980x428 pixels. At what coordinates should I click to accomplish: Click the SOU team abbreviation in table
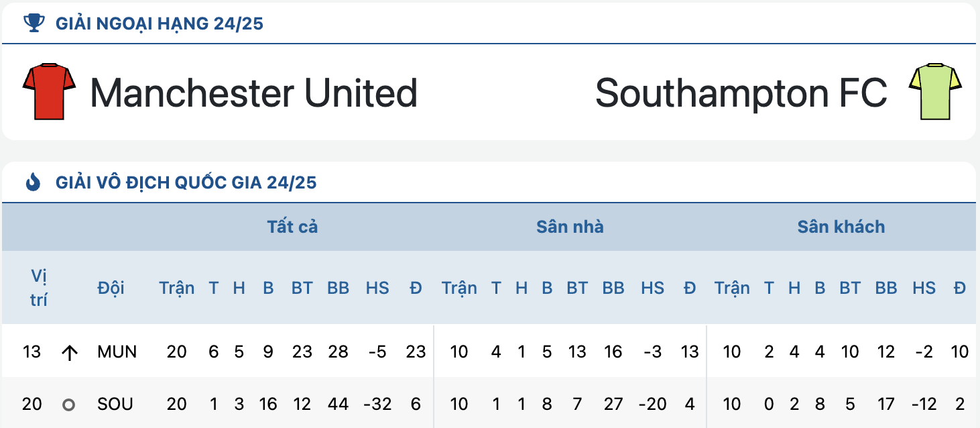pos(115,404)
